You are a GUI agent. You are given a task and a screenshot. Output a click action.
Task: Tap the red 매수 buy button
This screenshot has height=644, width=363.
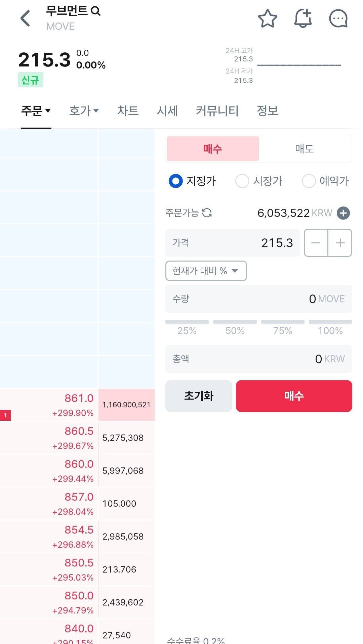[294, 396]
